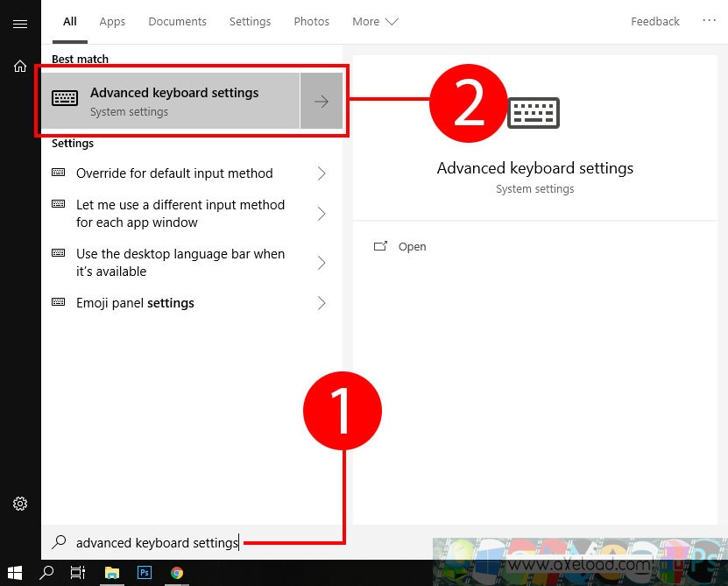Click keyboard icon beside Override for default input
The image size is (728, 586).
coord(59,173)
